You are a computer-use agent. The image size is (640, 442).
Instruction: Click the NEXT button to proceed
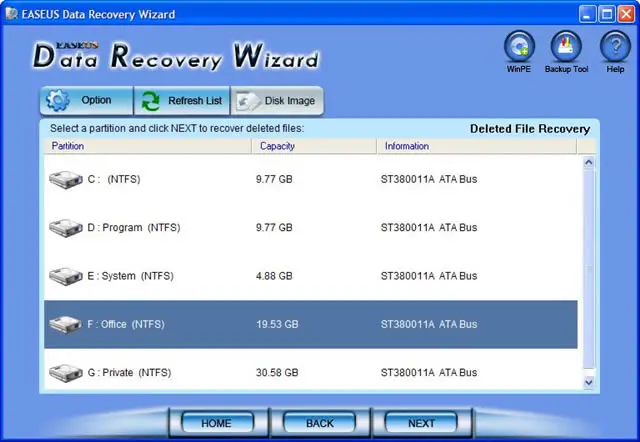(421, 423)
